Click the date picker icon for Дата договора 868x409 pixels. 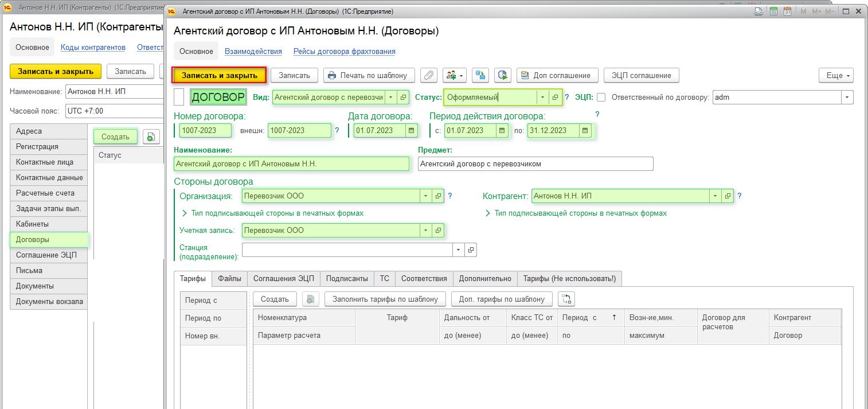[x=412, y=130]
